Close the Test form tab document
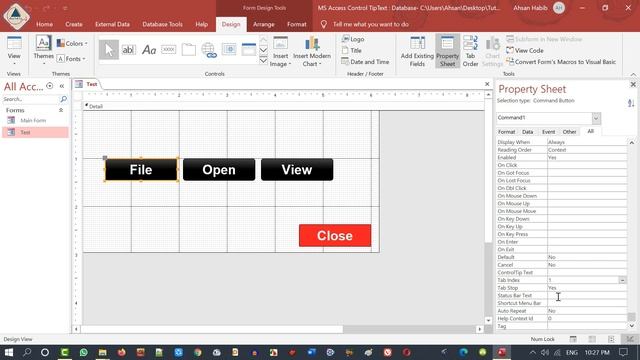 pyautogui.click(x=487, y=84)
